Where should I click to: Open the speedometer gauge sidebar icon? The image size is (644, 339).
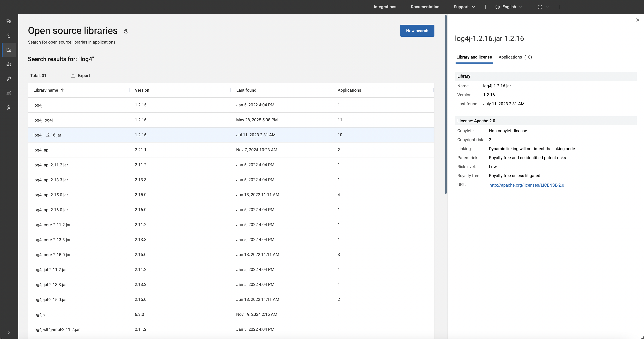(x=9, y=36)
